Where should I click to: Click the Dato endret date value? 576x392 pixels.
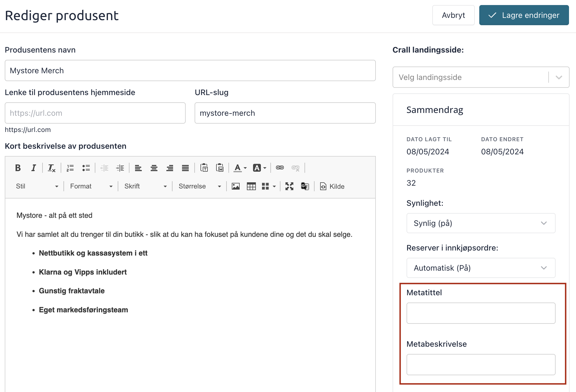(x=502, y=152)
